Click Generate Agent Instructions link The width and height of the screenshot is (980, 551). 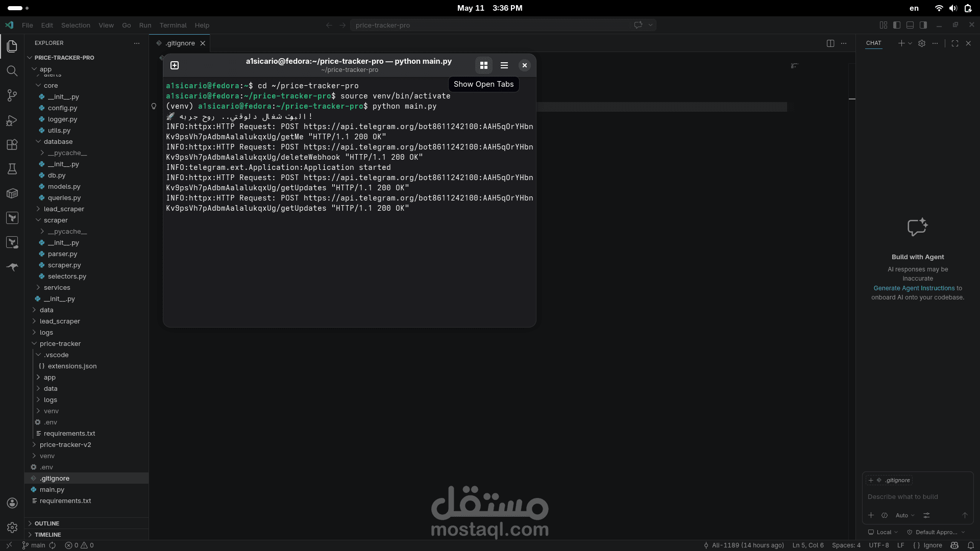pyautogui.click(x=914, y=288)
